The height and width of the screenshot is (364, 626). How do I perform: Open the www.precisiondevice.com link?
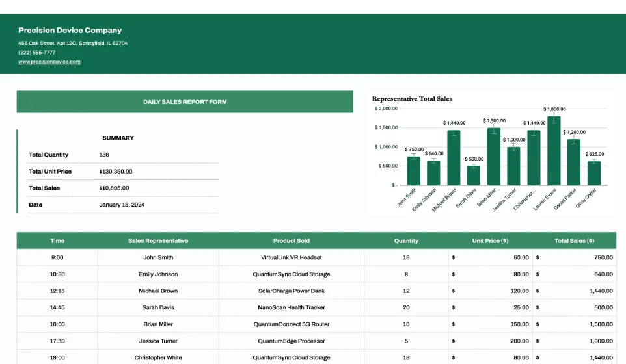point(49,62)
